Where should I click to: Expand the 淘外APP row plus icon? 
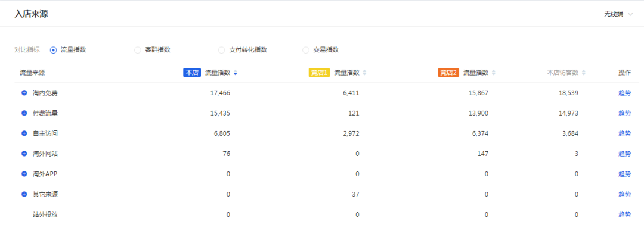(x=24, y=174)
